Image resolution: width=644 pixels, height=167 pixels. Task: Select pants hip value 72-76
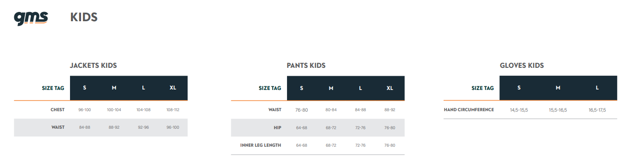point(360,128)
